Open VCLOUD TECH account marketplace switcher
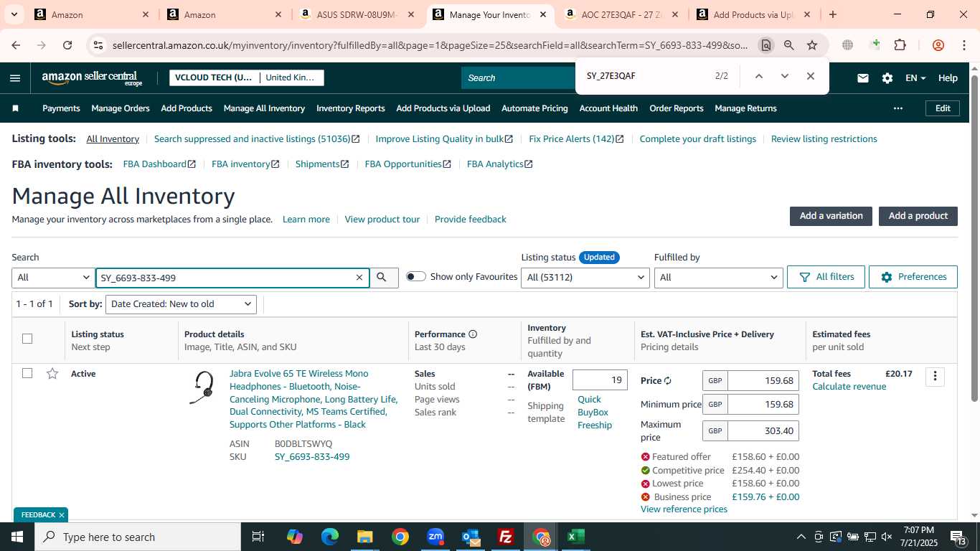The height and width of the screenshot is (551, 980). (247, 77)
